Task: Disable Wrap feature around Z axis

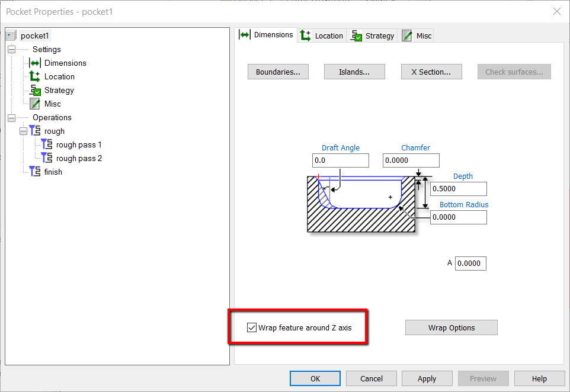Action: 252,327
